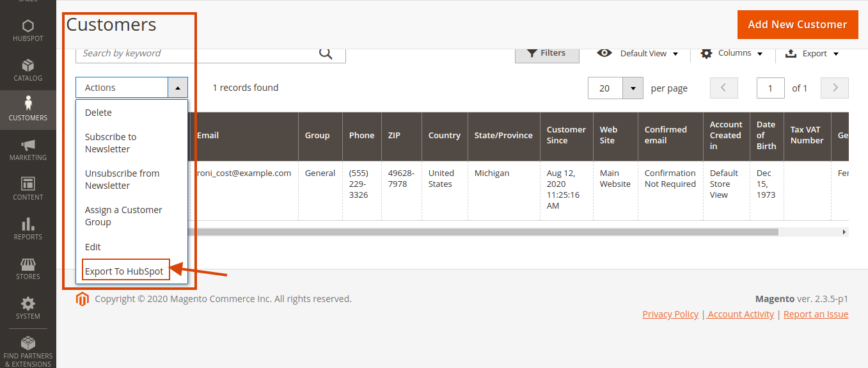
Task: Open the Report an Issue link
Action: 816,314
